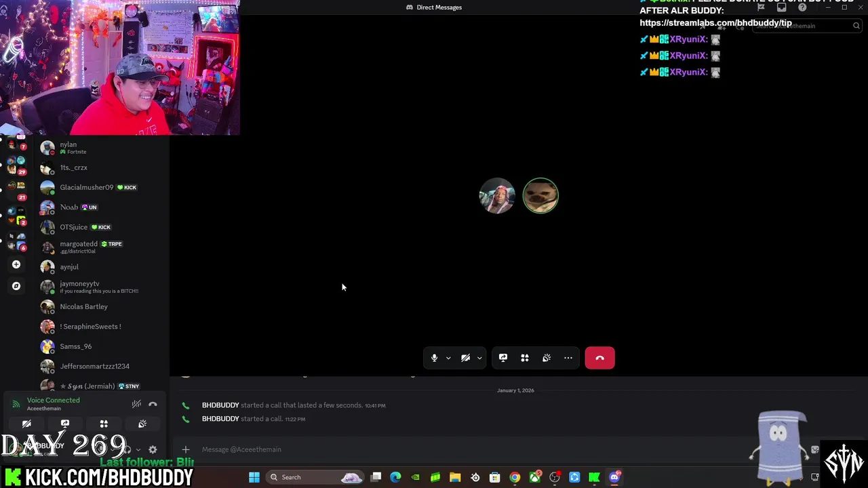The width and height of the screenshot is (868, 488).
Task: Open File Explorer from taskbar
Action: click(455, 477)
